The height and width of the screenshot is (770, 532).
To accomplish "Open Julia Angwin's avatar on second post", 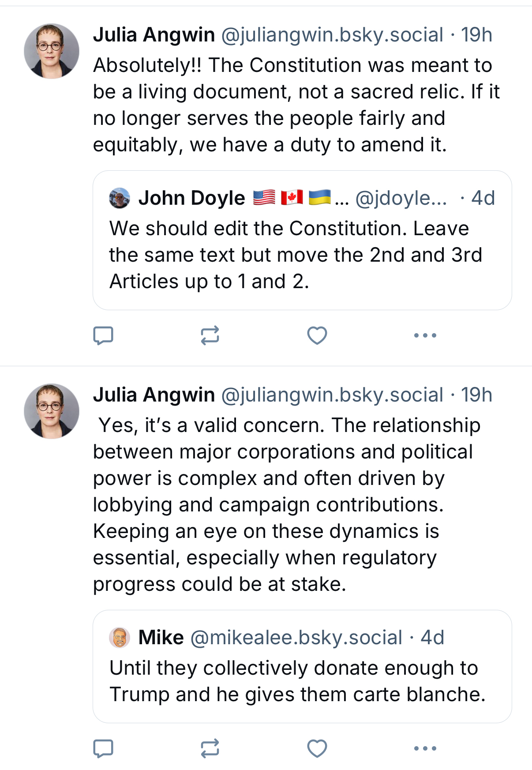I will (x=52, y=411).
